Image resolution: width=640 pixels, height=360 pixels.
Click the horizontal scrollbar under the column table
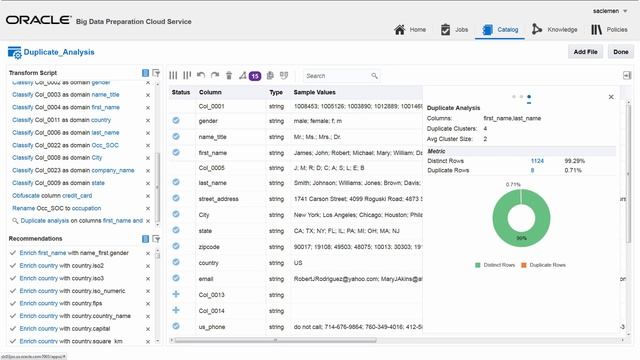click(276, 340)
